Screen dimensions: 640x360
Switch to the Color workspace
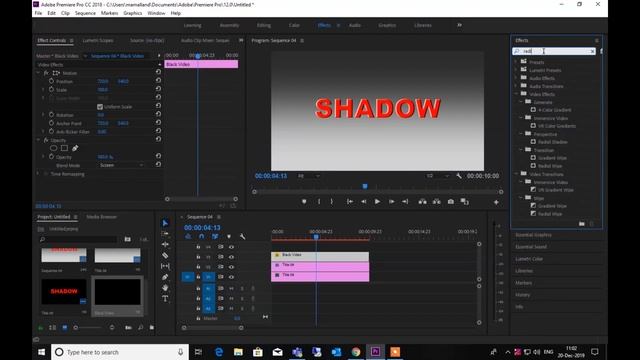(x=294, y=25)
